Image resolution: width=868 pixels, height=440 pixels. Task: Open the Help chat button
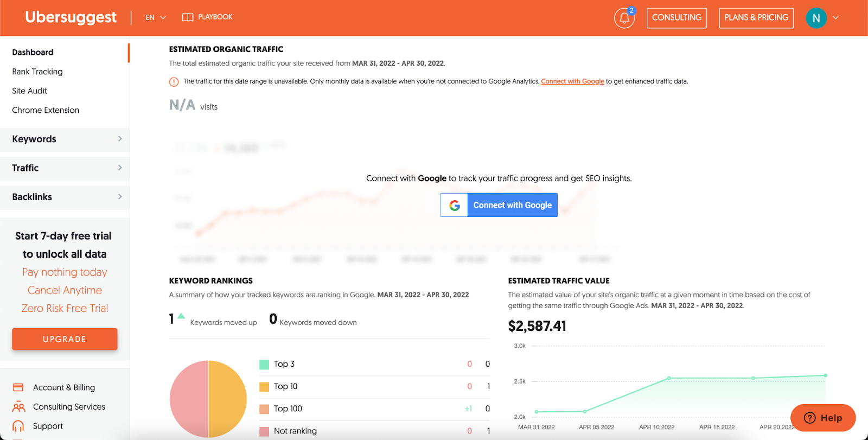click(x=823, y=418)
